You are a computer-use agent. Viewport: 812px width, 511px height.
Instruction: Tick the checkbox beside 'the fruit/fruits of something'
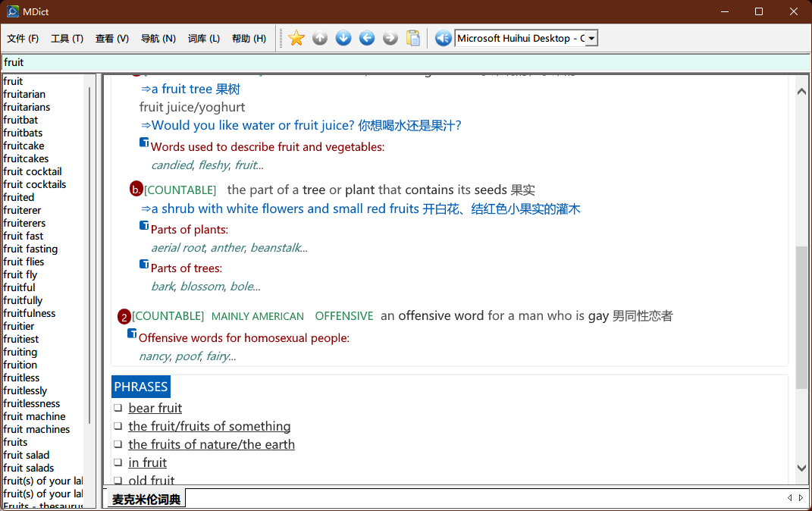pos(118,426)
